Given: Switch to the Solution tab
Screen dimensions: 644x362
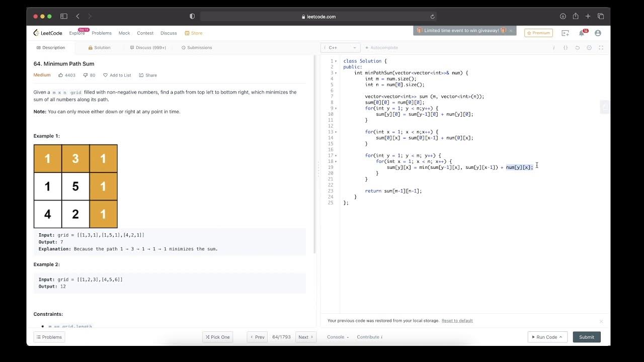Looking at the screenshot, I should click(99, 48).
